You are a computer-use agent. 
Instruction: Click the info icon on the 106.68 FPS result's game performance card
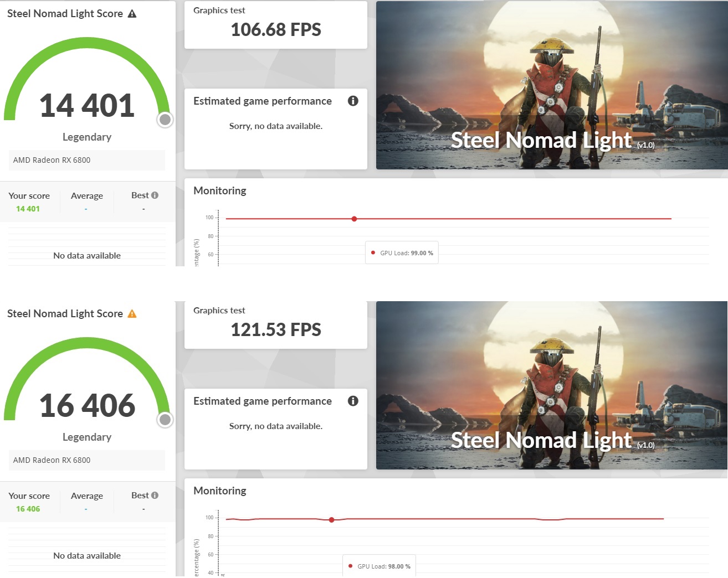pyautogui.click(x=353, y=101)
